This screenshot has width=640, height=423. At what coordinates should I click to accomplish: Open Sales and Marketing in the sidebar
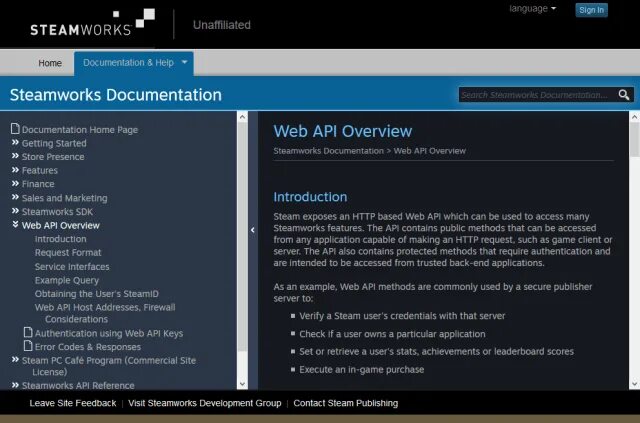coord(64,198)
